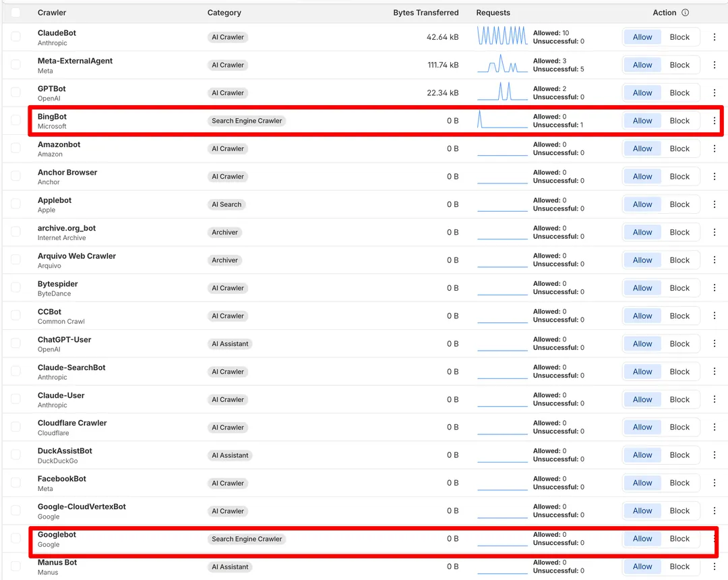Click the 42.64 kB bytes value

tap(442, 37)
